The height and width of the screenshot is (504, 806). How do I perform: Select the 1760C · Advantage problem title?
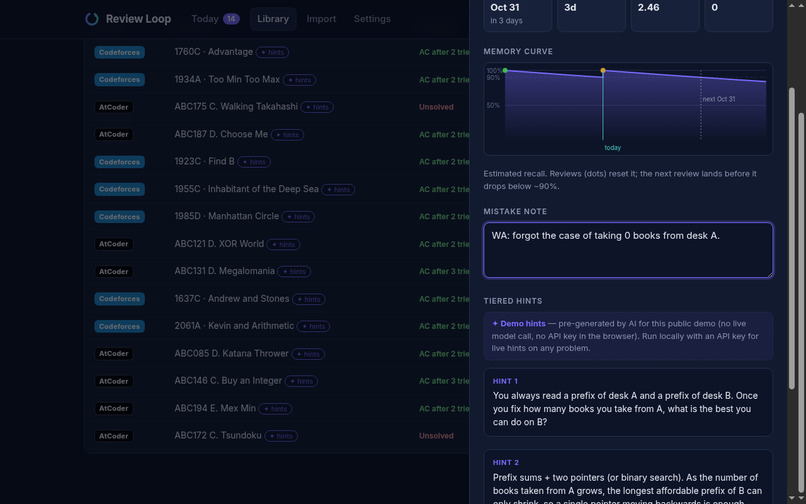click(x=213, y=52)
